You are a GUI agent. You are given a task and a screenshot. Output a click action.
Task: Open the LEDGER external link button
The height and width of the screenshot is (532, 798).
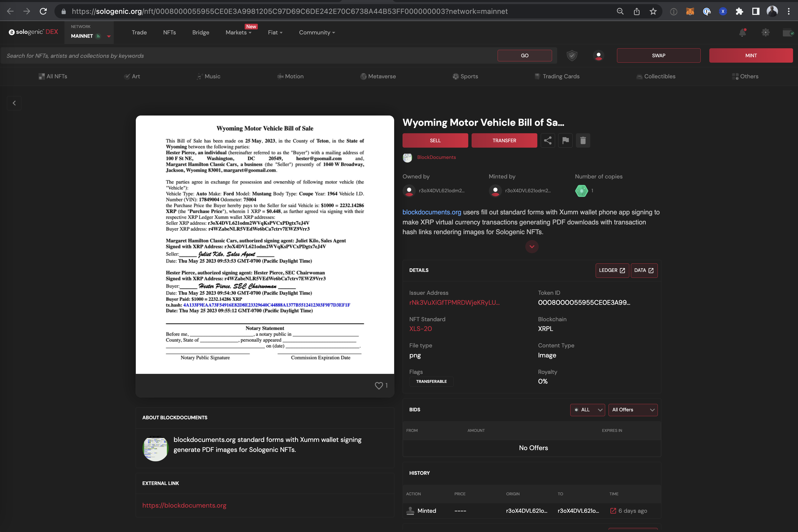612,270
